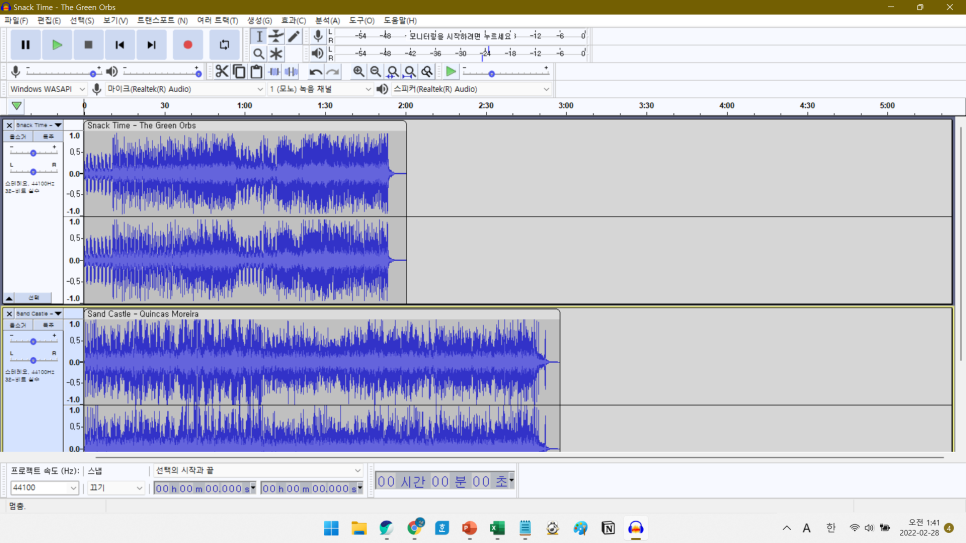Open the snap 끄기 dropdown
Image resolution: width=966 pixels, height=543 pixels.
tap(116, 488)
